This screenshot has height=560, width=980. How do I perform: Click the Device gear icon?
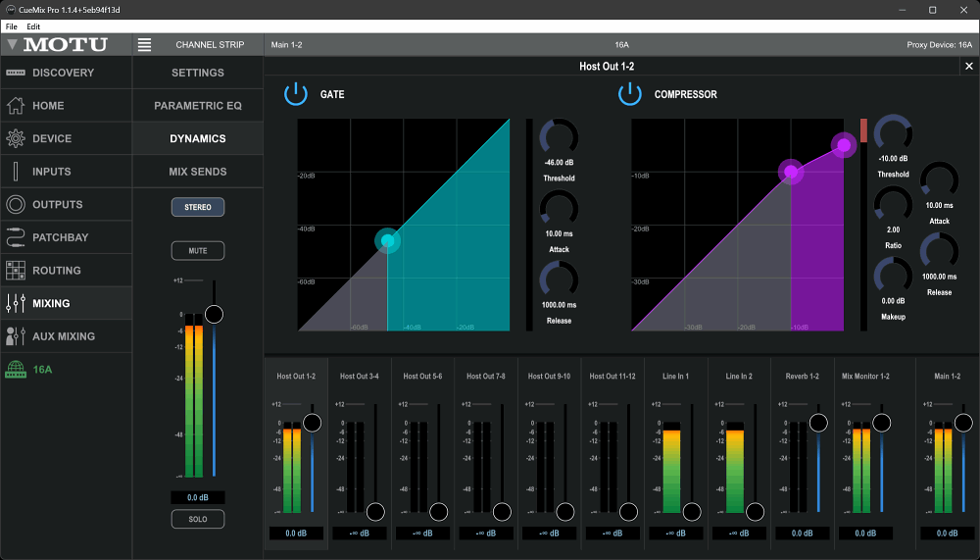click(16, 138)
